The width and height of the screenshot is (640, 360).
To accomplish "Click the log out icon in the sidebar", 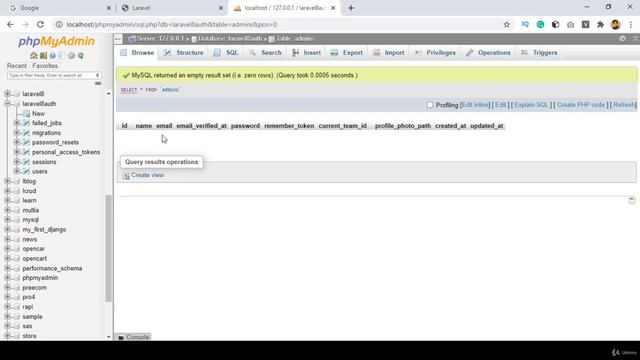I will coord(43,56).
